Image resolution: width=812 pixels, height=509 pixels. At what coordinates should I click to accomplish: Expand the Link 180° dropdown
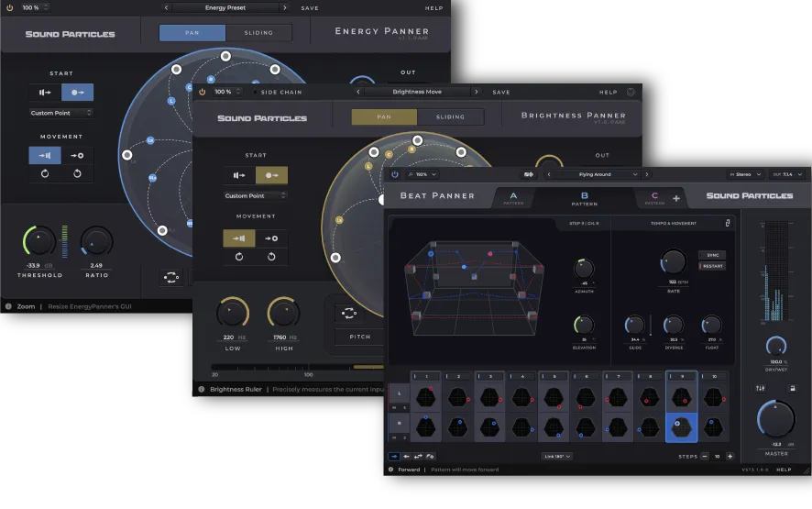point(556,456)
